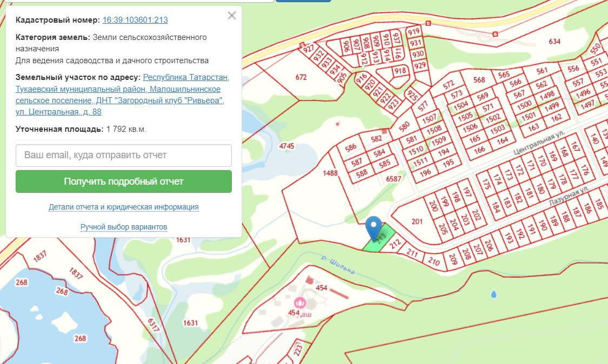Select parcel 4745 on the map
608x364 pixels.
(286, 146)
